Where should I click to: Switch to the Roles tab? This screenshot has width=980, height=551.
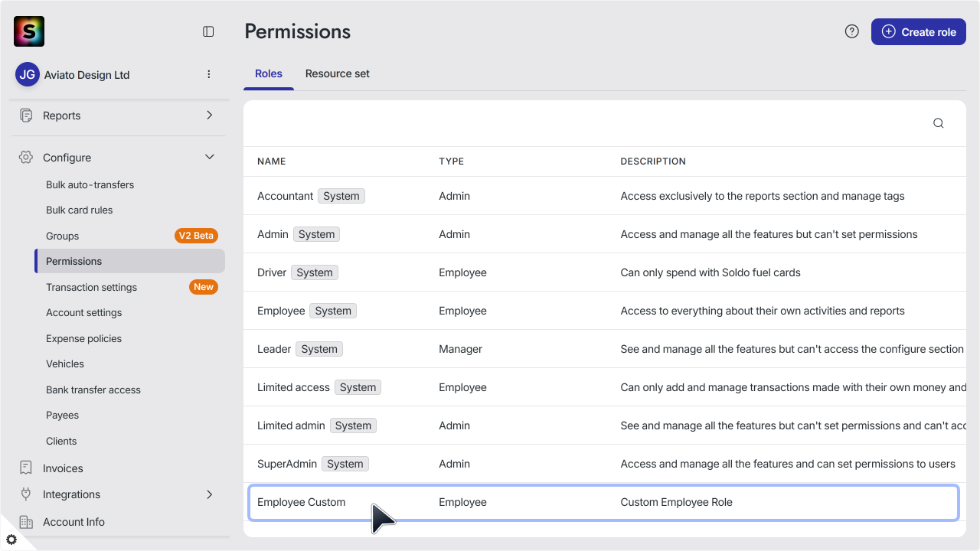[269, 74]
